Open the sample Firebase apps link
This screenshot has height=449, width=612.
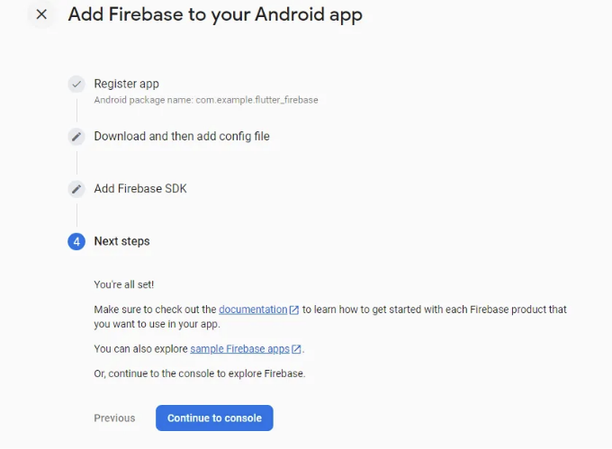point(240,349)
